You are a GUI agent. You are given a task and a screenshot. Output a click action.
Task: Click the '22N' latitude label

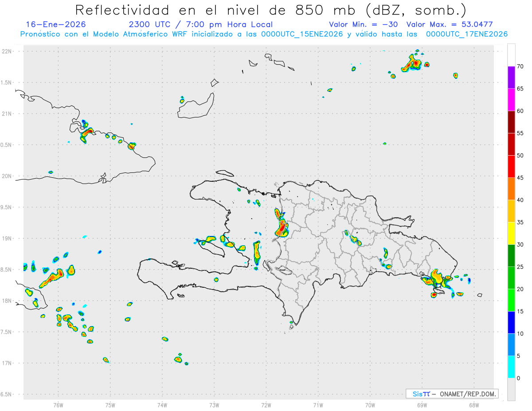coord(8,51)
